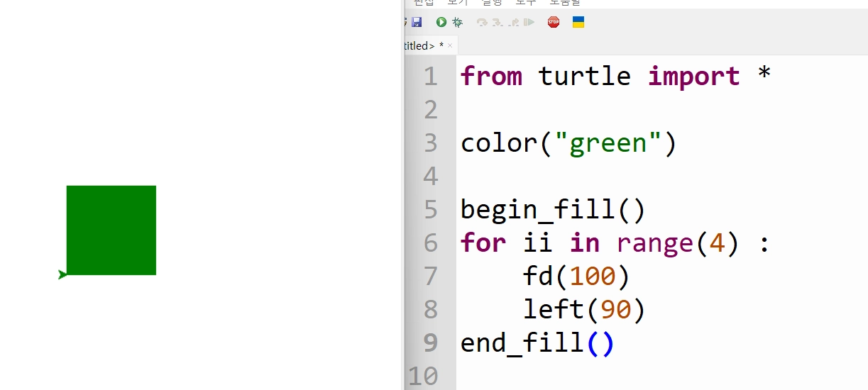Click line number 1 in the gutter

(431, 77)
